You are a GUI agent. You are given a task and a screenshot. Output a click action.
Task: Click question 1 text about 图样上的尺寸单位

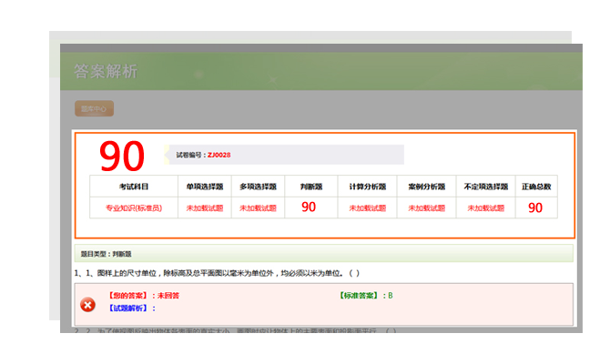pyautogui.click(x=217, y=273)
